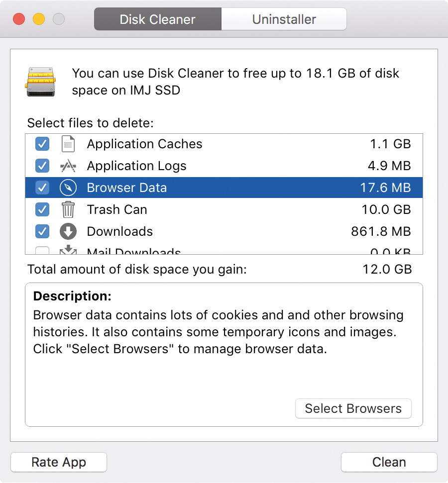Screen dimensions: 448x483
Task: Switch to the Uninstaller tab
Action: tap(284, 20)
